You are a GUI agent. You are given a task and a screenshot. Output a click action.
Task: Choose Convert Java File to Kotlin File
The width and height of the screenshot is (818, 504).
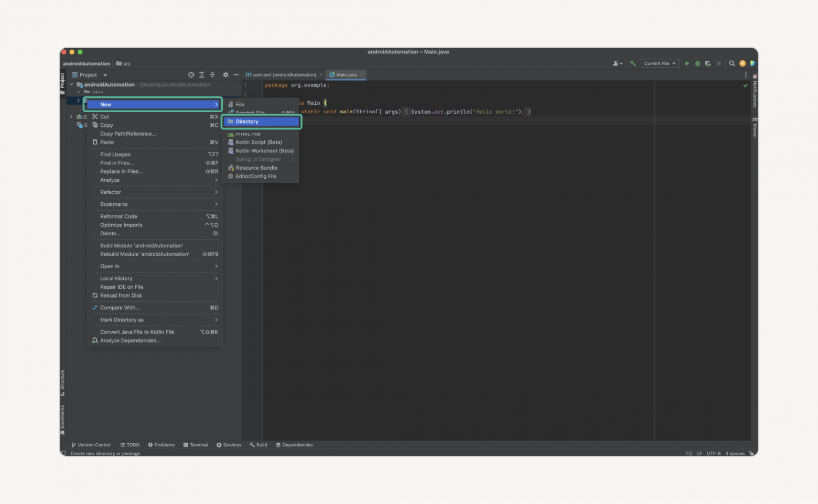(155, 332)
